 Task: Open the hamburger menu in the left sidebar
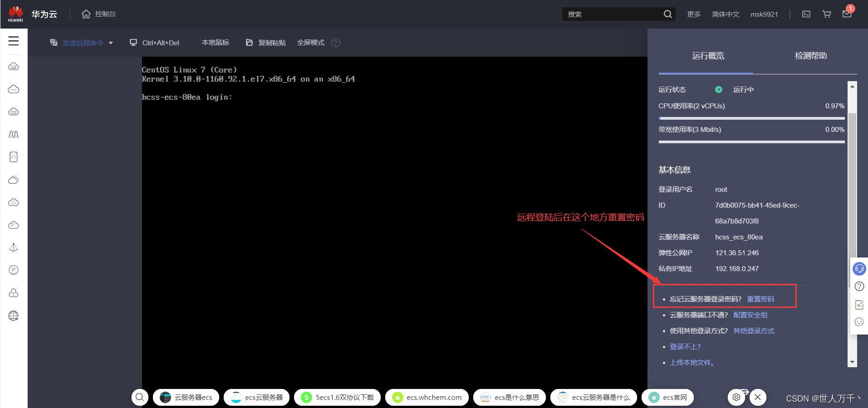[x=14, y=41]
